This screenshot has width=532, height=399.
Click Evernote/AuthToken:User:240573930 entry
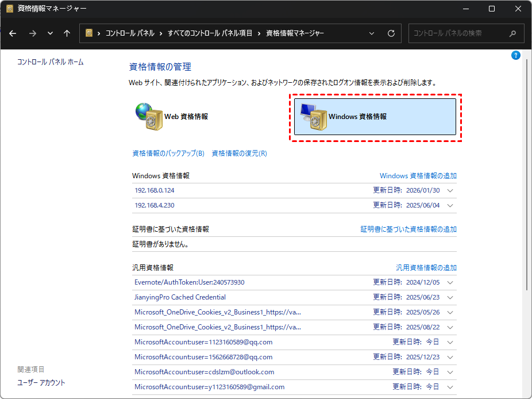(x=190, y=282)
